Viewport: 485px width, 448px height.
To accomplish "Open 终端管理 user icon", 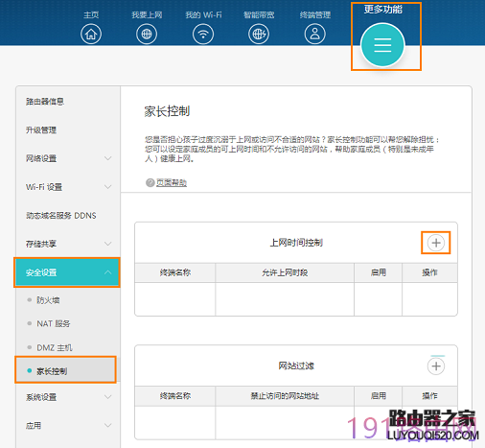I will pyautogui.click(x=315, y=34).
